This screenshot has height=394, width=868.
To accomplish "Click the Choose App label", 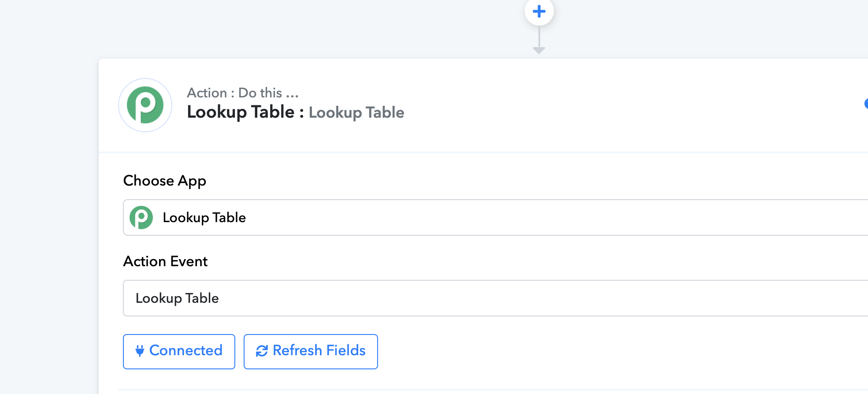I will tap(165, 181).
